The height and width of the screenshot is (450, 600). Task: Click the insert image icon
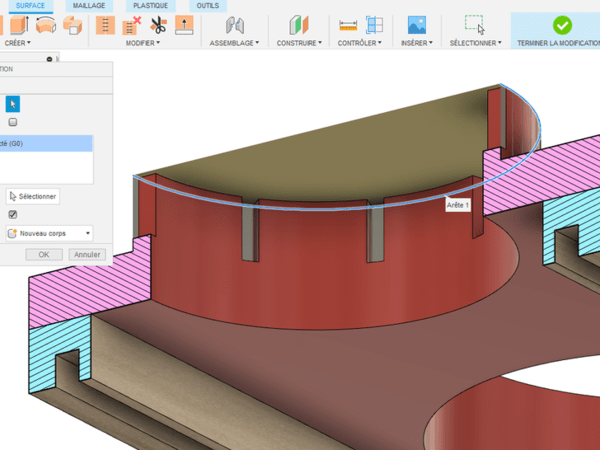point(417,25)
